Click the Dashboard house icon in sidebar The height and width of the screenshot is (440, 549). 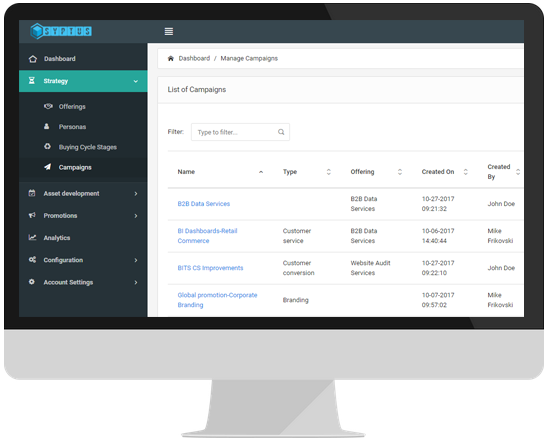[x=33, y=59]
